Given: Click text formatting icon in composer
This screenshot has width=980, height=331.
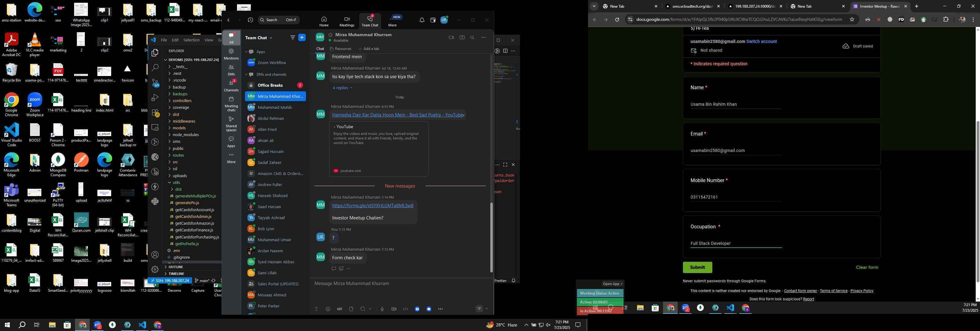Looking at the screenshot, I should pos(316,309).
